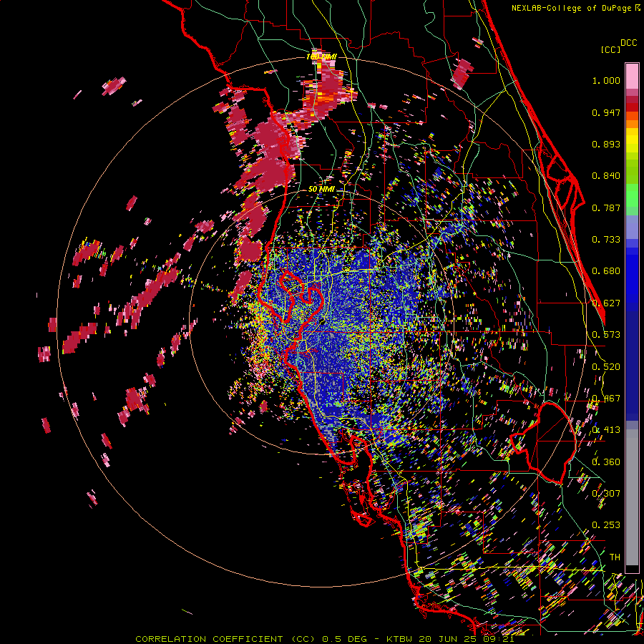The width and height of the screenshot is (644, 644).
Task: Pick the light pink top color band
Action: 632,76
